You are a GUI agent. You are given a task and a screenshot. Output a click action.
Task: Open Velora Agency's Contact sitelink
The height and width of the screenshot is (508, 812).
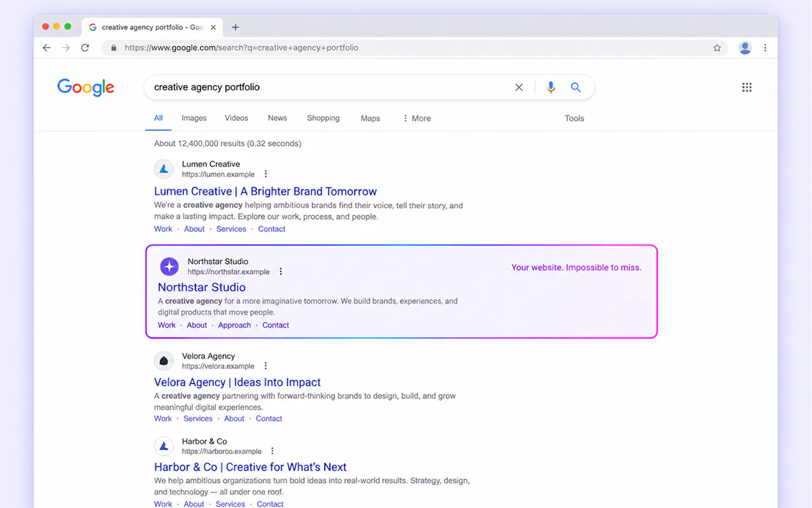[269, 419]
